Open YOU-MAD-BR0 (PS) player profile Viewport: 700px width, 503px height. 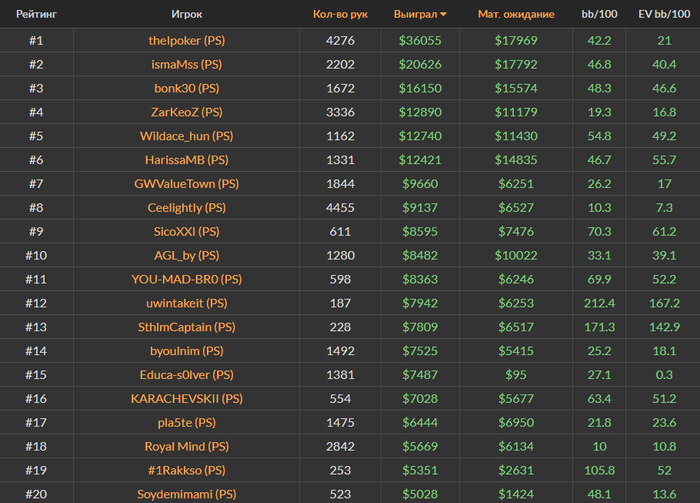187,279
